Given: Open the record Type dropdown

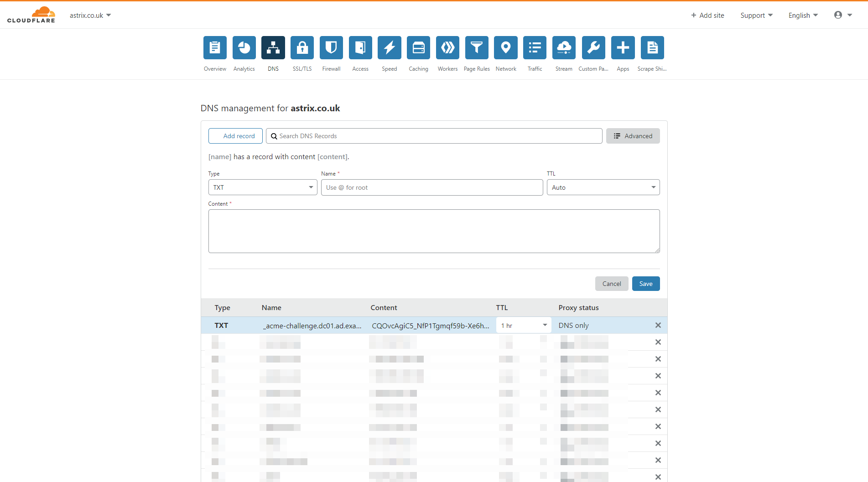Looking at the screenshot, I should click(263, 187).
